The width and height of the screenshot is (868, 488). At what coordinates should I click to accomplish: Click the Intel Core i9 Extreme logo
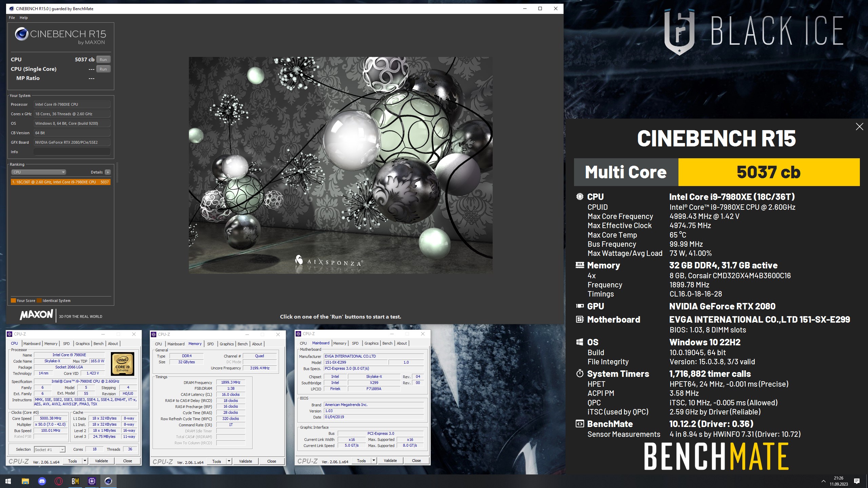122,364
